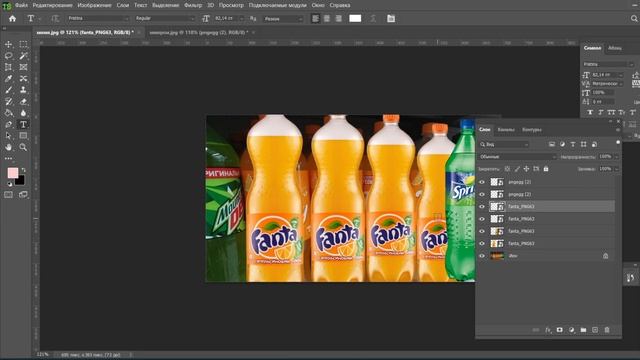Align text left in options bar
Screen dimensions: 640x360
[x=316, y=18]
